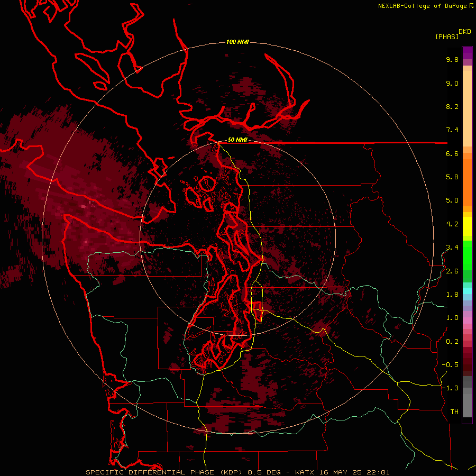Click the 8.2 scale value
476x476 pixels.
[452, 106]
